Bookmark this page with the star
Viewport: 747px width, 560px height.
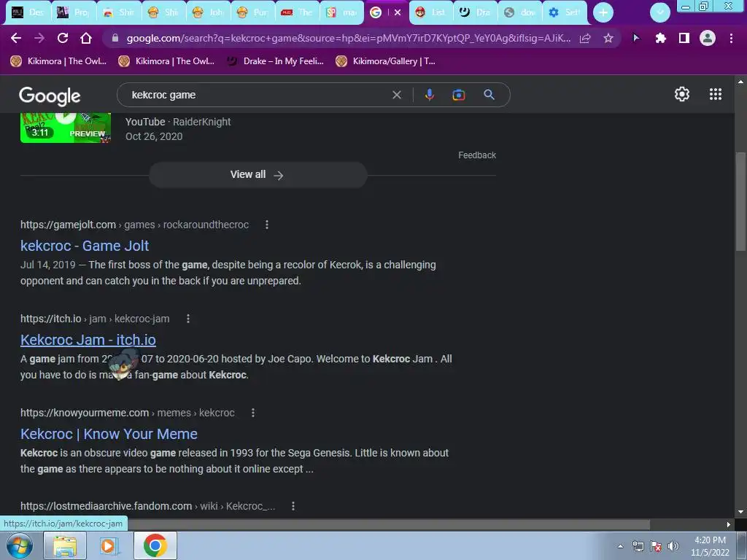pos(608,39)
